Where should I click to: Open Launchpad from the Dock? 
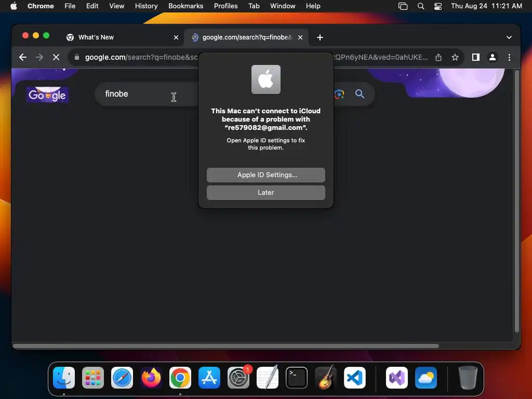click(x=93, y=378)
